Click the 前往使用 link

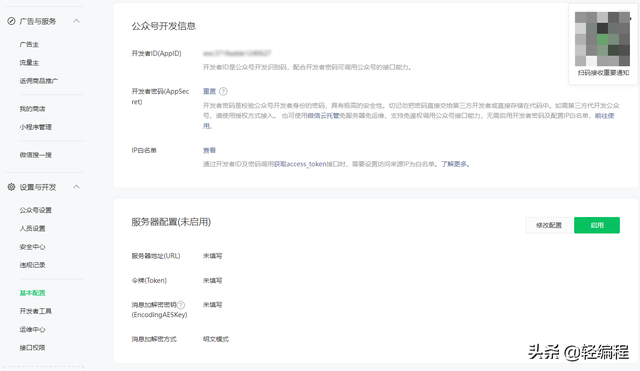tap(604, 116)
